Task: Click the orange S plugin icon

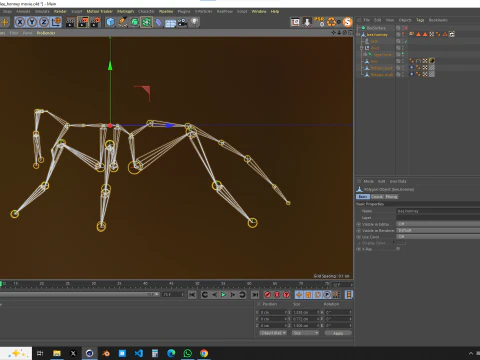Action: pyautogui.click(x=347, y=22)
